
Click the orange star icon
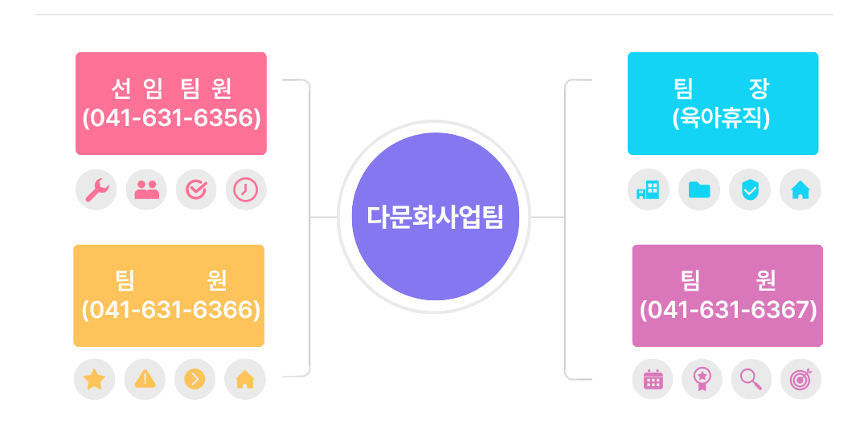coord(95,379)
